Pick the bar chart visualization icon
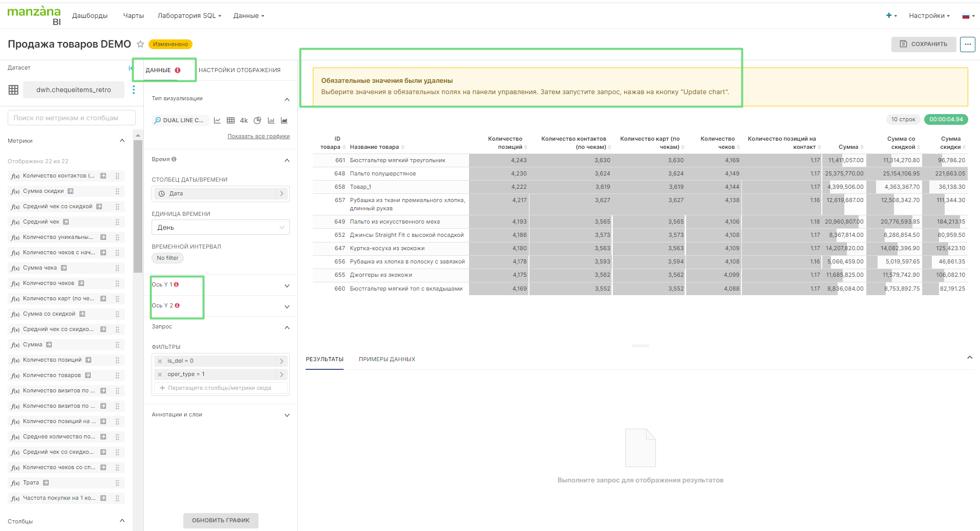The width and height of the screenshot is (980, 531). 271,121
